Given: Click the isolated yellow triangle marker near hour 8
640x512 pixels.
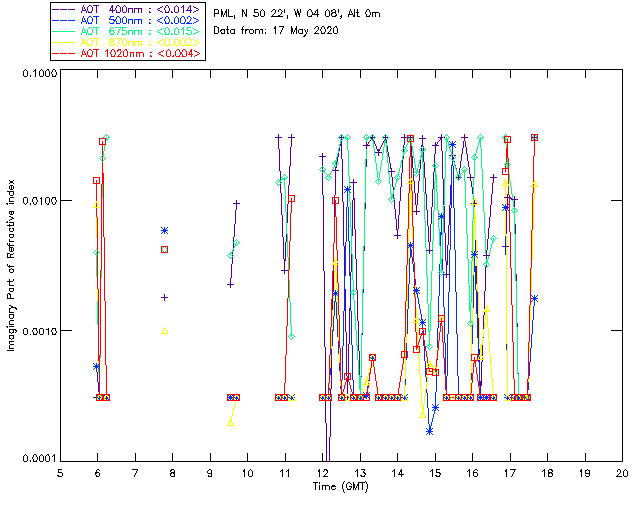Looking at the screenshot, I should 164,331.
